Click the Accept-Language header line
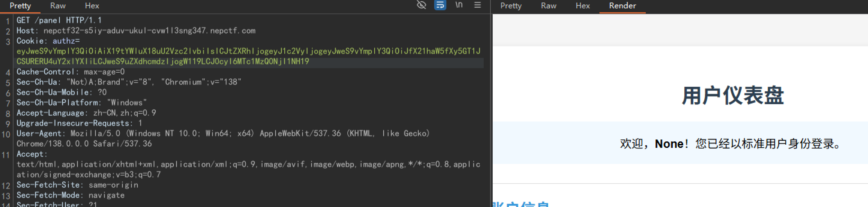Screen dimensions: 868x207 click(x=86, y=113)
